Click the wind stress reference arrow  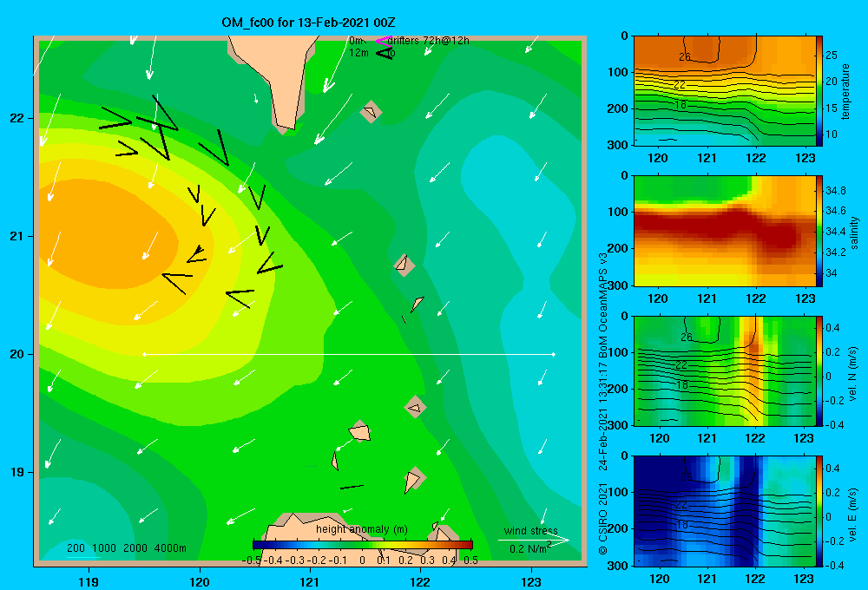click(533, 540)
